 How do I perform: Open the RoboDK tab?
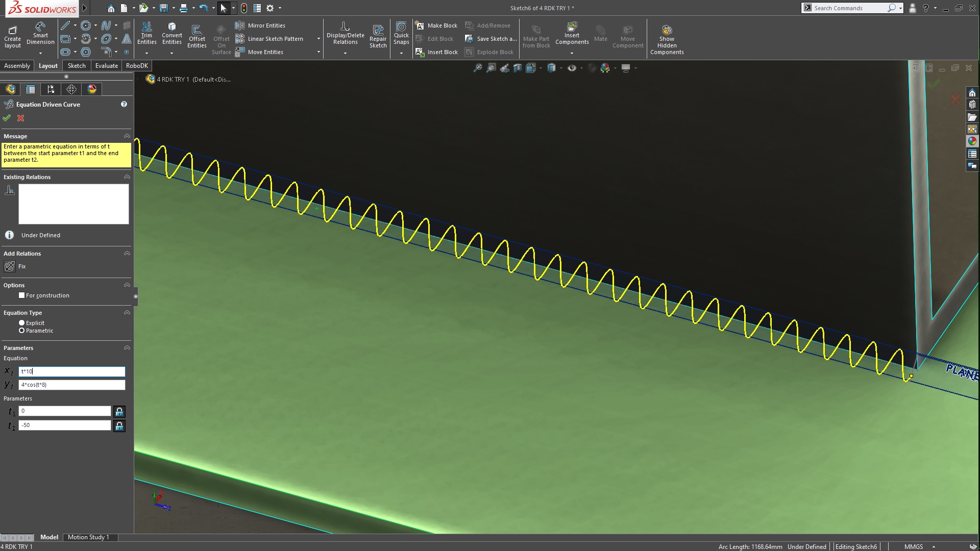pyautogui.click(x=137, y=66)
